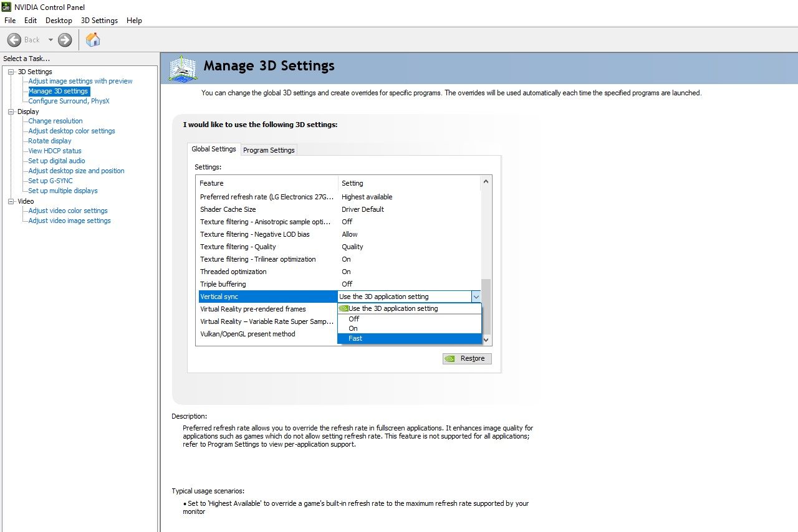Screen dimensions: 798x532
Task: Click the Feature column header
Action: tap(267, 183)
